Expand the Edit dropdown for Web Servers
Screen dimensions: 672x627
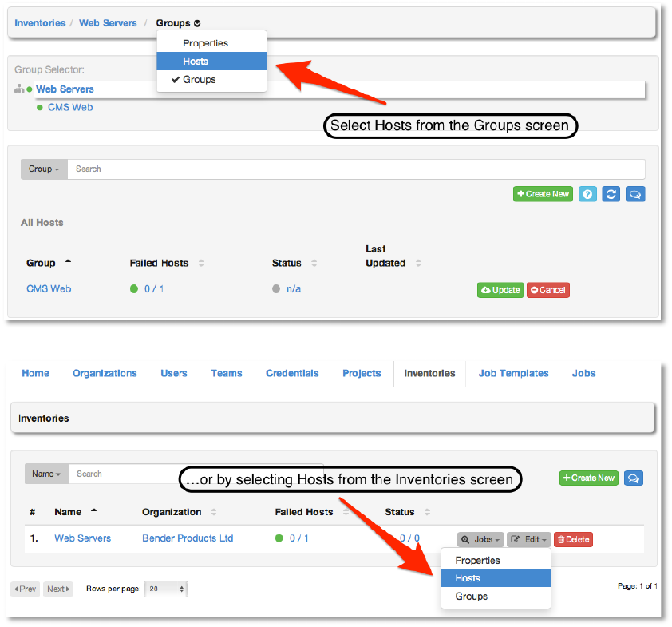tap(529, 540)
